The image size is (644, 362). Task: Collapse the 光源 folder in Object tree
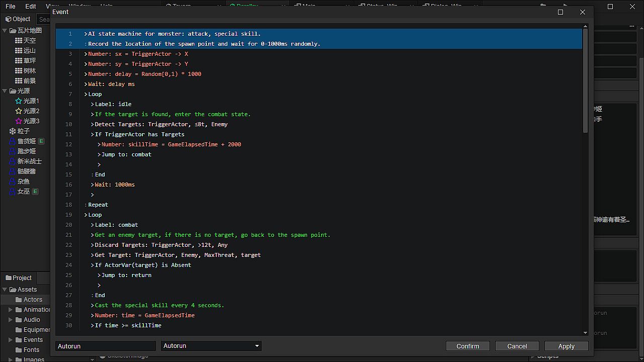tap(5, 91)
